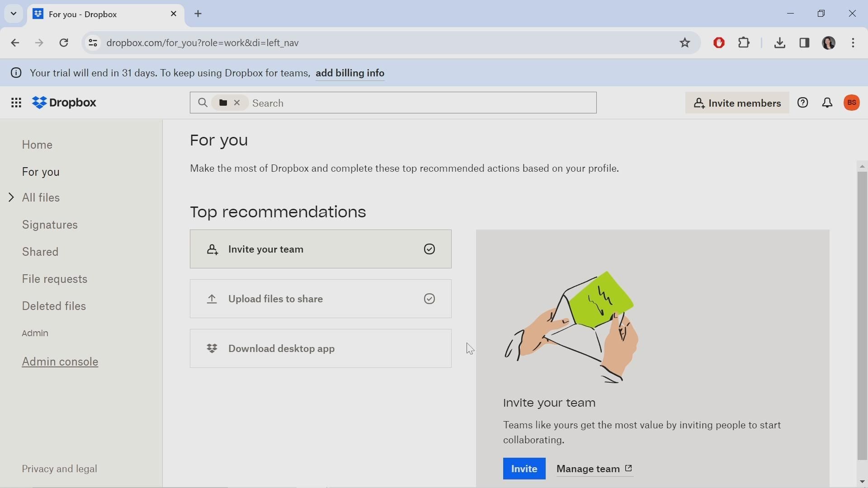Open the Chrome three-dot menu
Image resolution: width=868 pixels, height=488 pixels.
tap(853, 43)
